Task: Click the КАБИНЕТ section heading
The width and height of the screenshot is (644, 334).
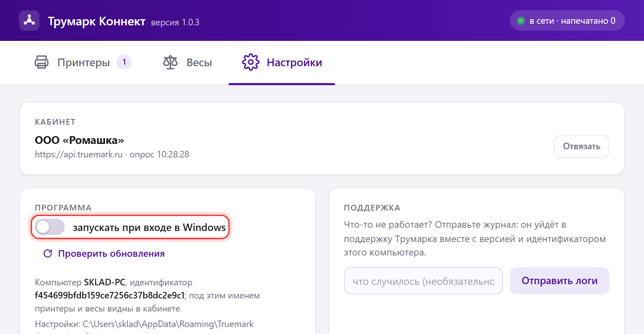Action: tap(55, 122)
